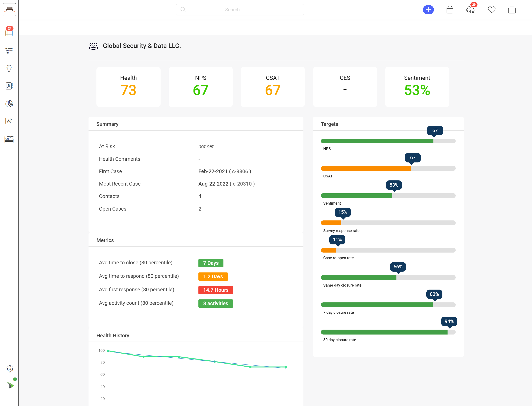Click the NPS target progress bar
The image size is (532, 406).
click(x=388, y=141)
